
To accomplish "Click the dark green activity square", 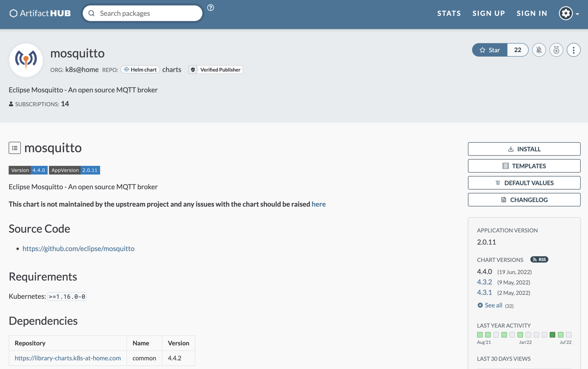I will 552,335.
